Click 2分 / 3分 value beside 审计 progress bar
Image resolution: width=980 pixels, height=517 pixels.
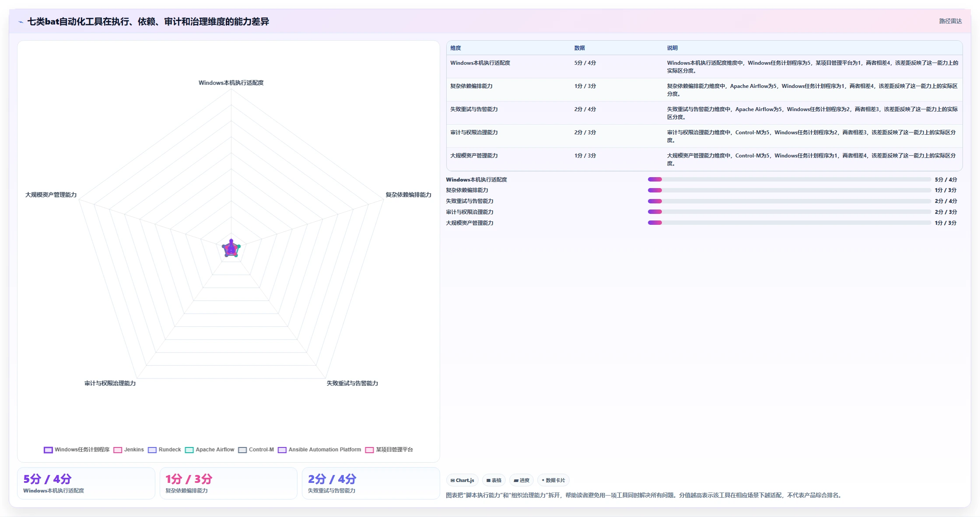[x=945, y=212]
